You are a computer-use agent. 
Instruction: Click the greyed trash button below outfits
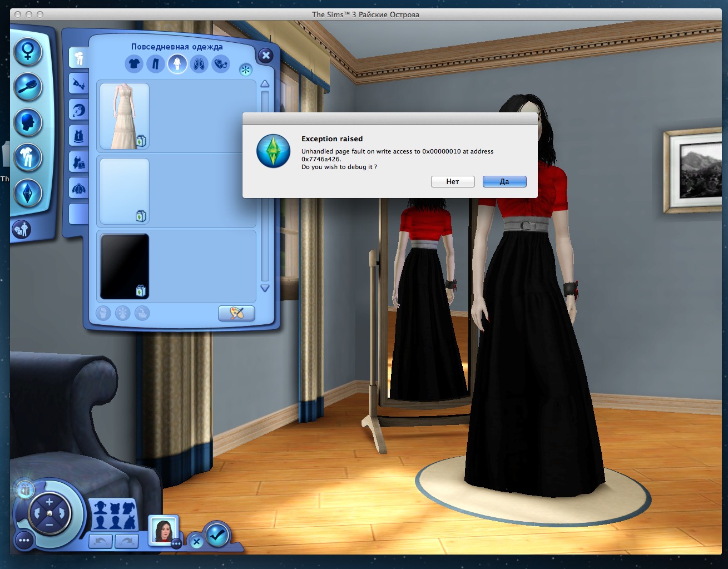coord(103,313)
